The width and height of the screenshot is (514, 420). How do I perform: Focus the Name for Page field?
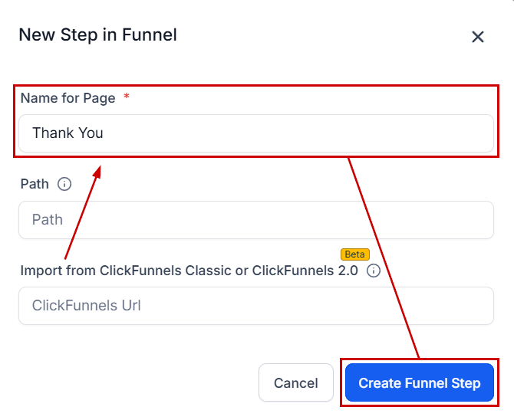(256, 133)
